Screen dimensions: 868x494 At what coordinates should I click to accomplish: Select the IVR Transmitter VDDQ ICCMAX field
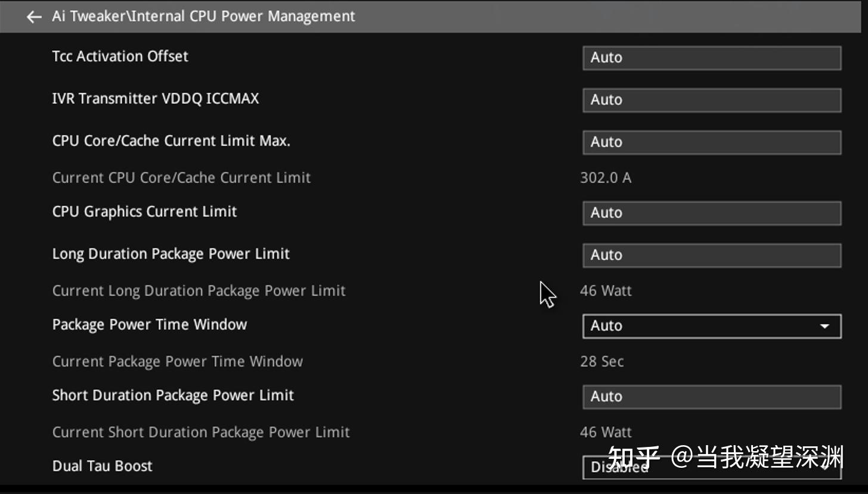tap(712, 100)
